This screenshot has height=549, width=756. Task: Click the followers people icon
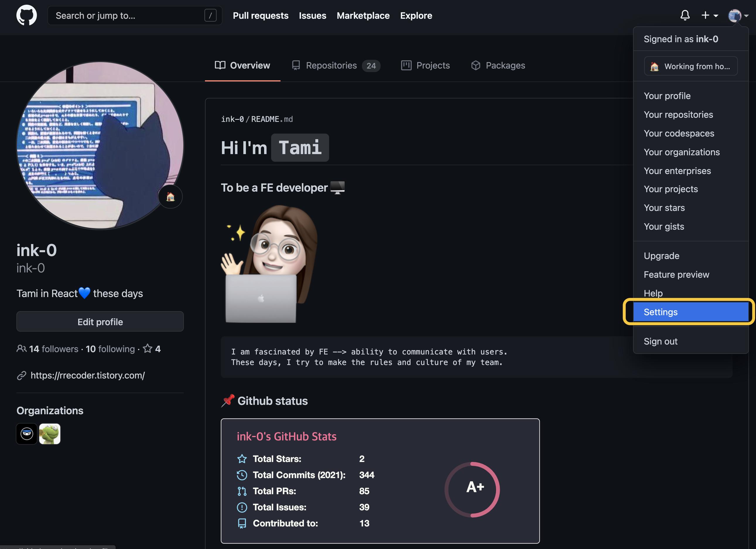pyautogui.click(x=21, y=349)
